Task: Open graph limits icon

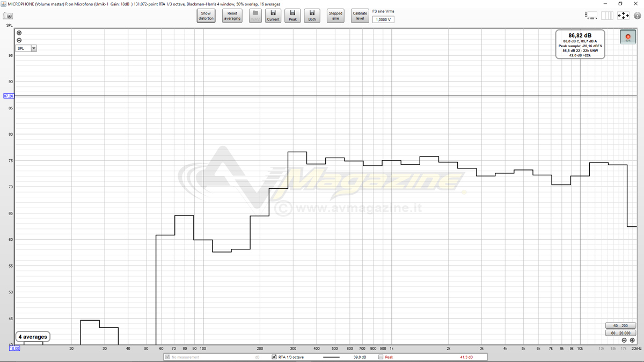Action: (607, 16)
